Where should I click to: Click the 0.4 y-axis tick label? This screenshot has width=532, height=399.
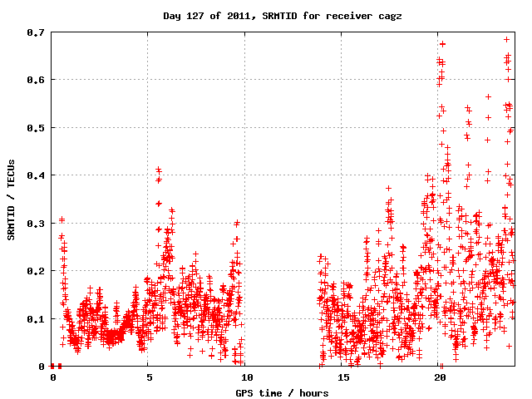(x=35, y=175)
